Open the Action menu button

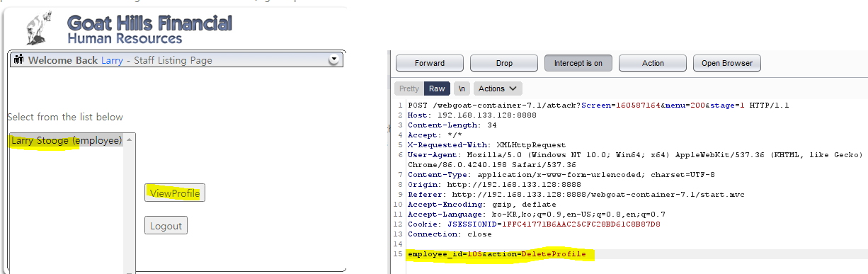pyautogui.click(x=653, y=63)
